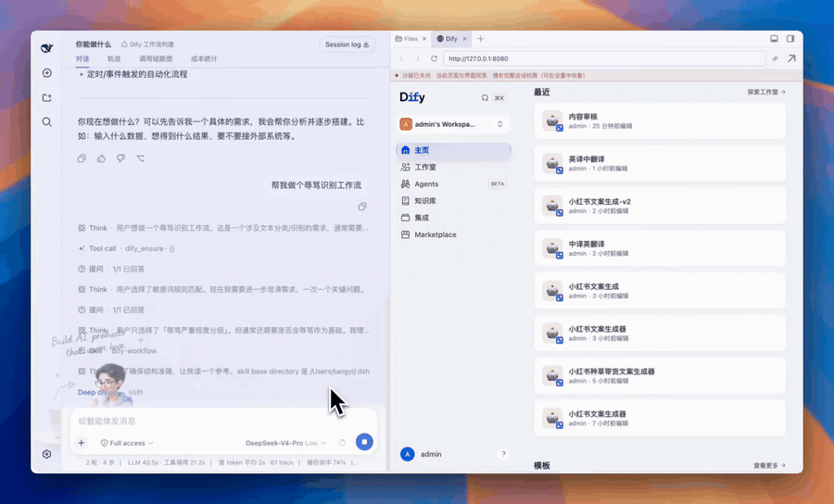Open search from the left sidebar magnifier
Viewport: 834px width, 504px height.
pyautogui.click(x=47, y=121)
